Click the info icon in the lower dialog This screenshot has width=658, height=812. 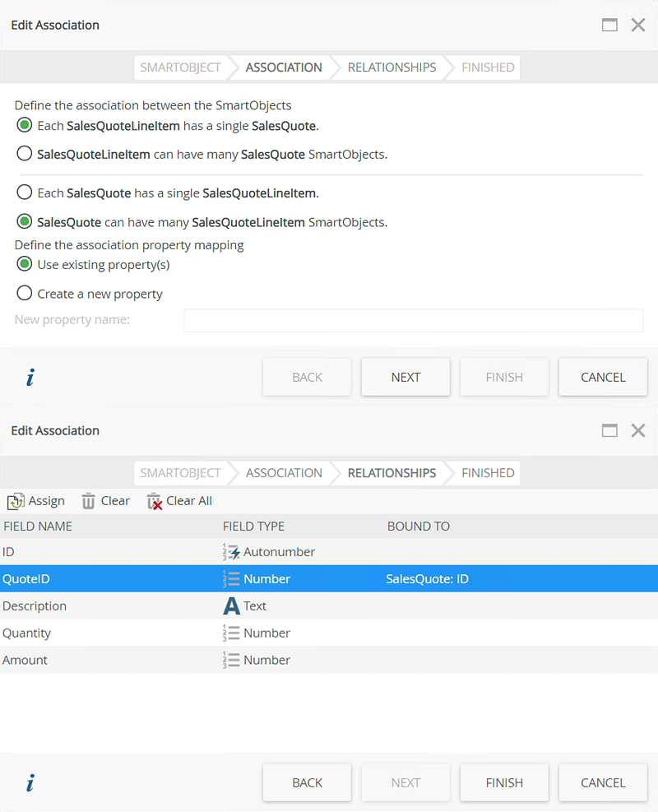(x=30, y=783)
